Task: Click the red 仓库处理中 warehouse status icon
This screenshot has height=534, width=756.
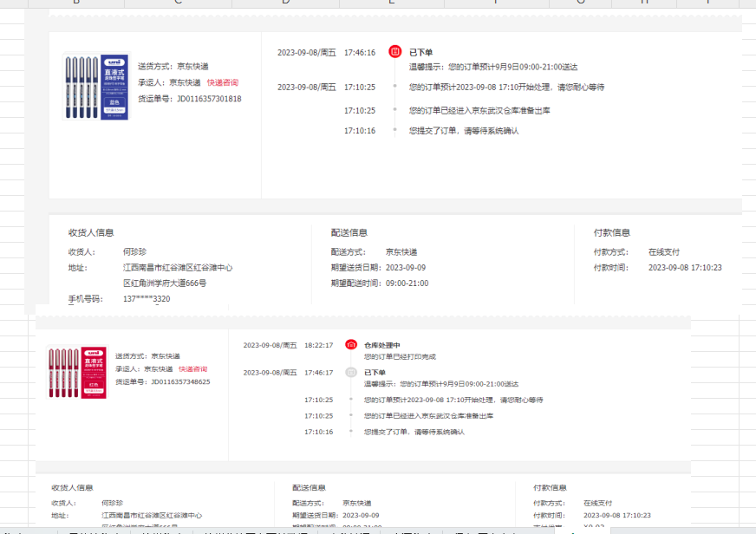Action: click(x=351, y=345)
